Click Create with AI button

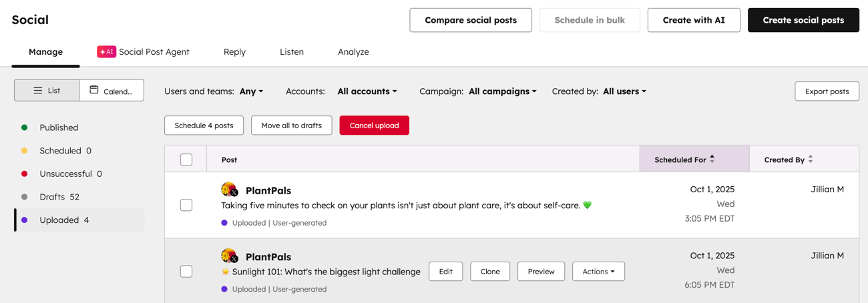point(694,20)
